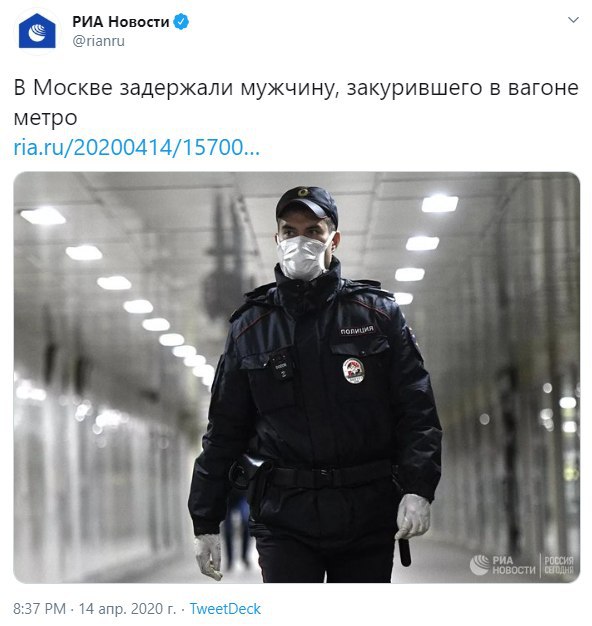This screenshot has width=592, height=626.
Task: Open the ria.ru/20200414 article link
Action: pos(137,148)
